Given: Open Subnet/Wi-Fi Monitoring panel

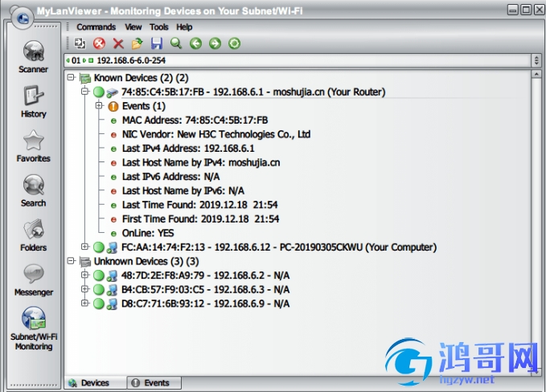Looking at the screenshot, I should [x=34, y=329].
